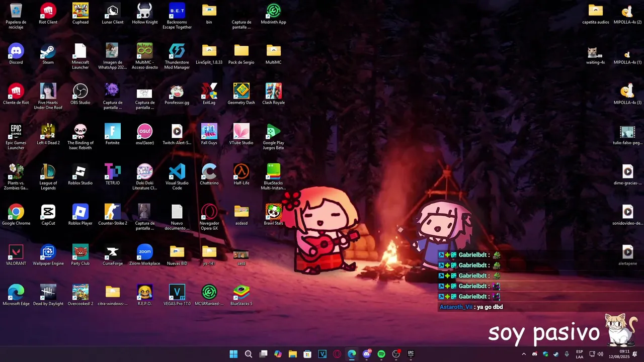
Task: Open the Papelera de reciclaje desktop icon
Action: (16, 16)
